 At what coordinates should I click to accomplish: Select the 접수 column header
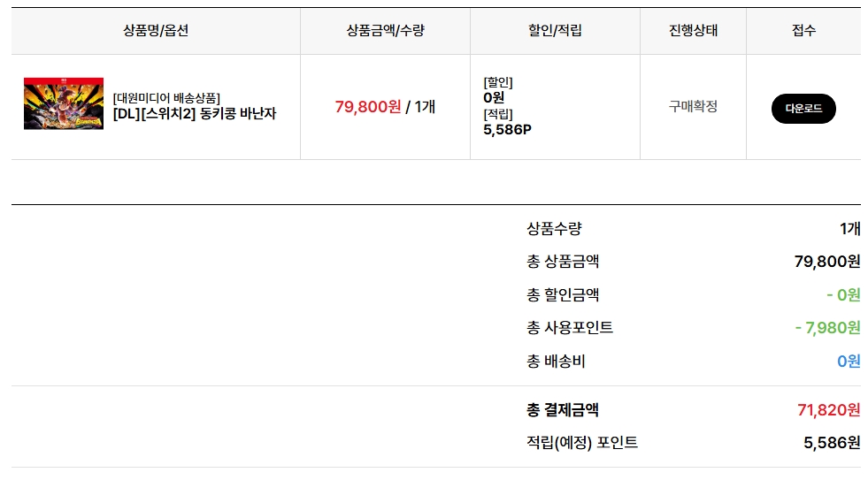[803, 30]
